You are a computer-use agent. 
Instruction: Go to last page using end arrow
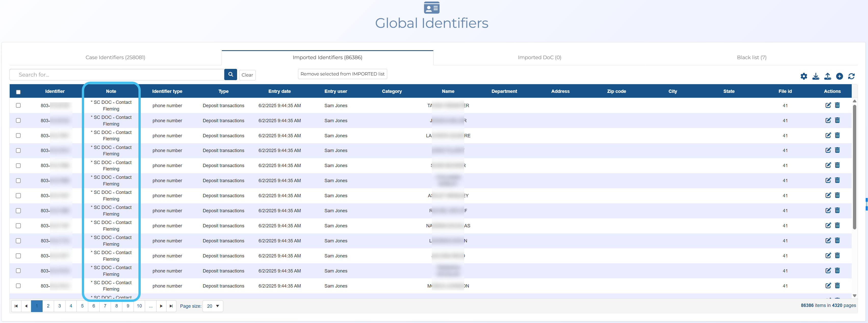(x=171, y=306)
